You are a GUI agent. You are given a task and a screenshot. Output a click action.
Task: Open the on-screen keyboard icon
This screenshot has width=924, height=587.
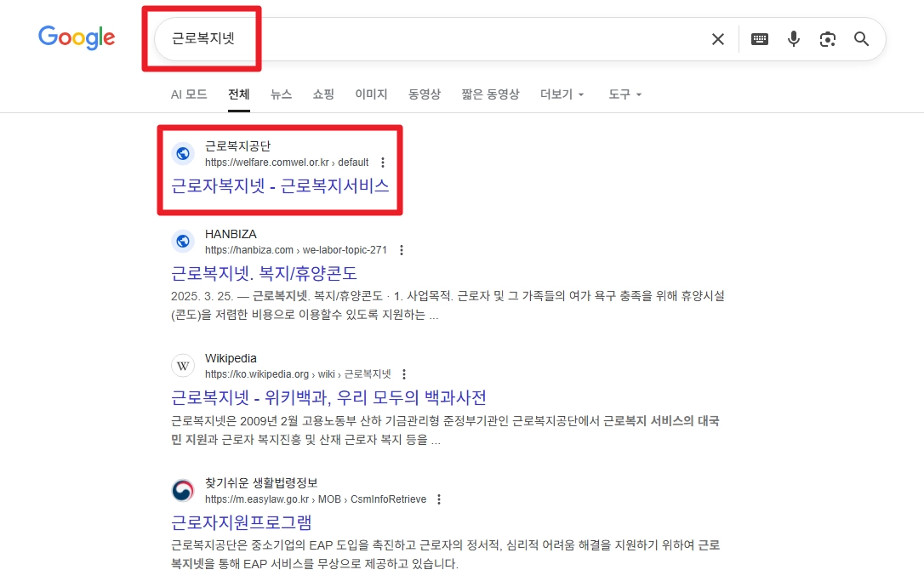(x=759, y=38)
